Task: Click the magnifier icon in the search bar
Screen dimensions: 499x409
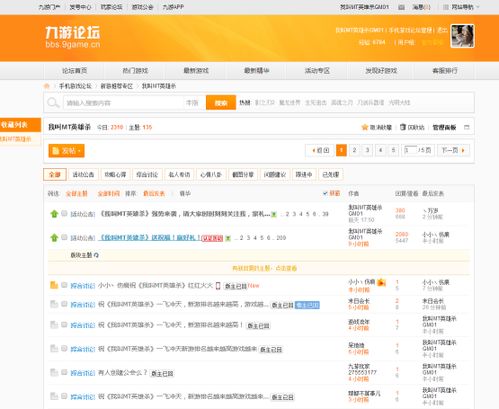Action: coord(53,103)
